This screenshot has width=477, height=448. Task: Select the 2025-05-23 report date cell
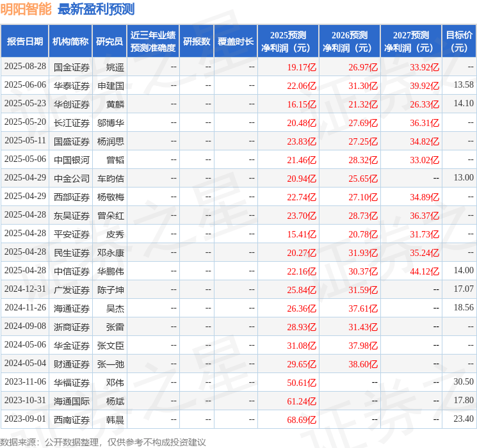click(x=25, y=104)
